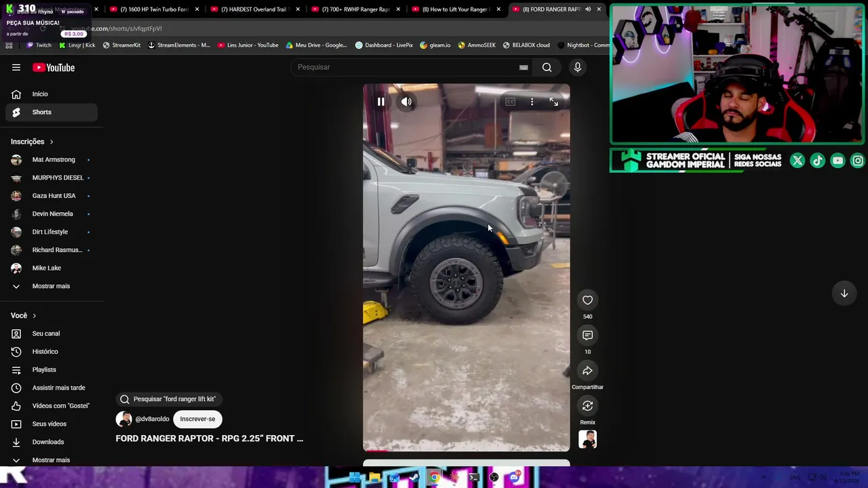The height and width of the screenshot is (488, 868).
Task: Open Dirt Lifestyle subscription channel
Action: (x=52, y=232)
